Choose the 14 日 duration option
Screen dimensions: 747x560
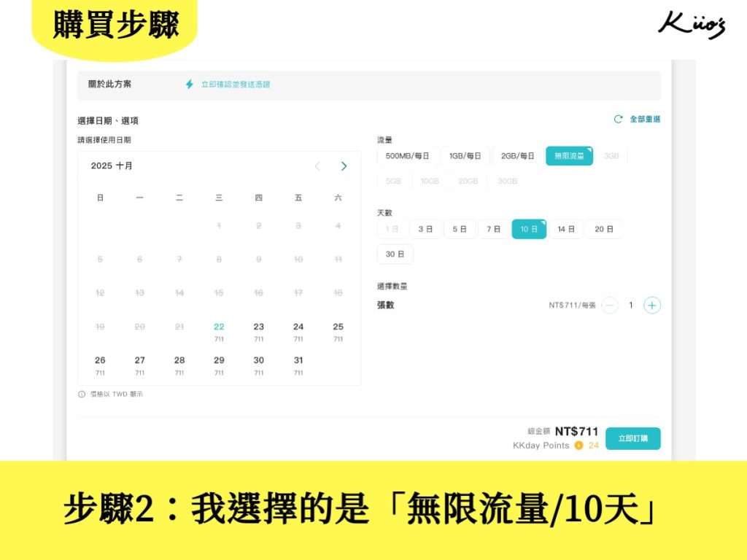566,229
